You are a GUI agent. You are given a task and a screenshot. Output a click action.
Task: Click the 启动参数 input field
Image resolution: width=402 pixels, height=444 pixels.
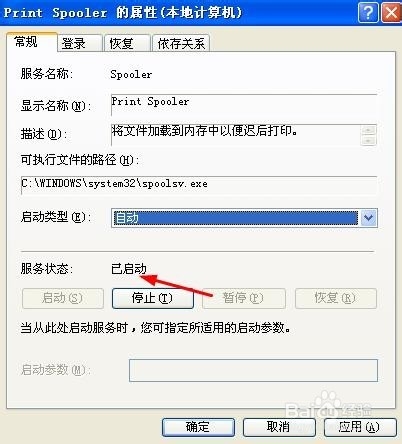(x=253, y=370)
